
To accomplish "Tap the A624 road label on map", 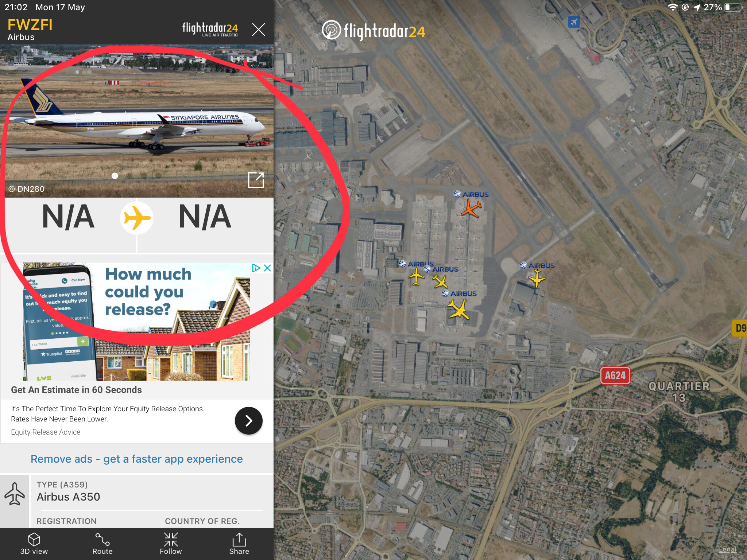I will pyautogui.click(x=615, y=375).
